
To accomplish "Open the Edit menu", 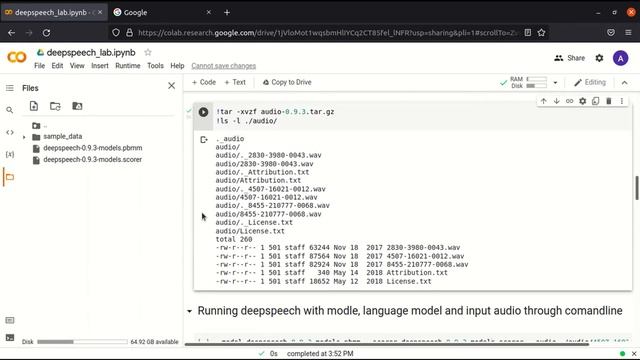I will (x=57, y=66).
